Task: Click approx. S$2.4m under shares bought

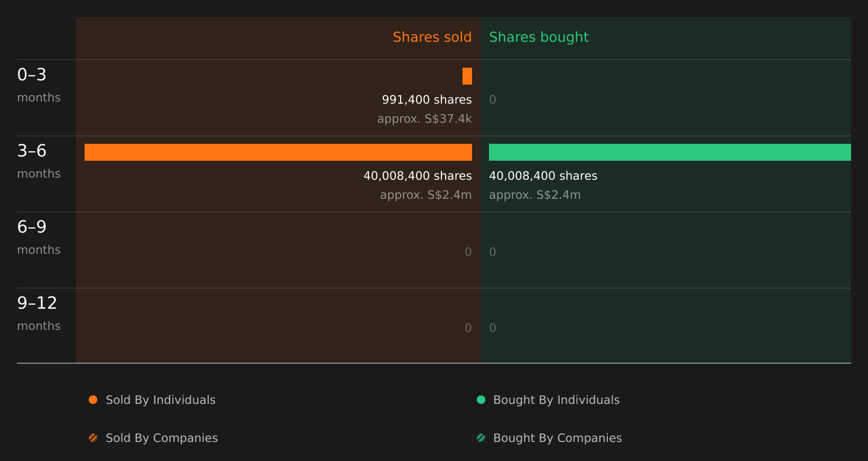Action: click(535, 195)
